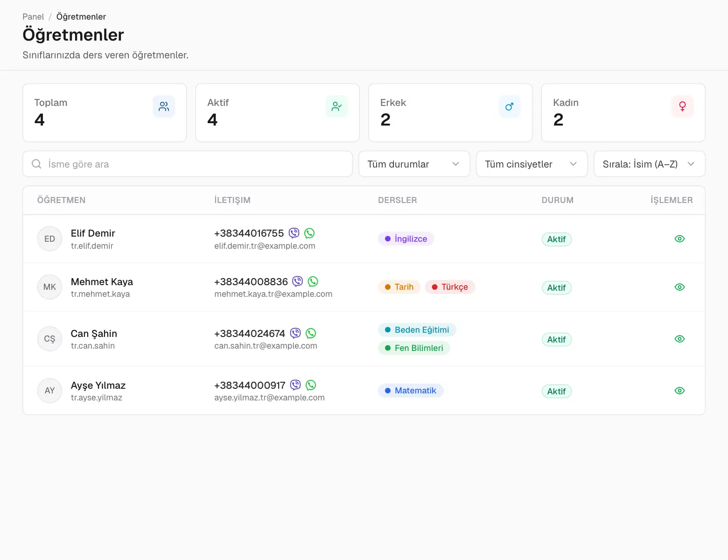This screenshot has width=728, height=560.
Task: Open Viber chat for Ayşe Yılmaz
Action: [x=295, y=385]
